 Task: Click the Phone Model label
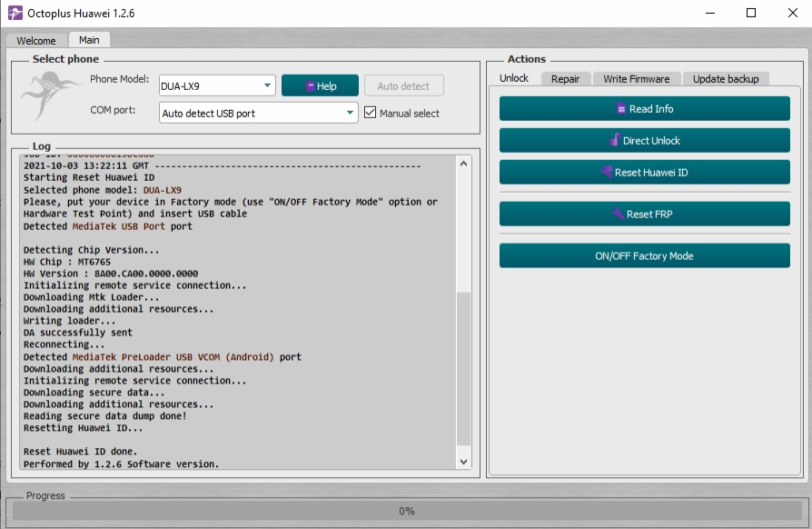point(120,79)
